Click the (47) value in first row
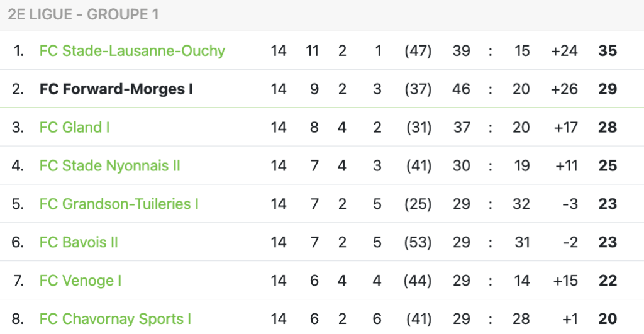This screenshot has width=644, height=334. pos(418,50)
